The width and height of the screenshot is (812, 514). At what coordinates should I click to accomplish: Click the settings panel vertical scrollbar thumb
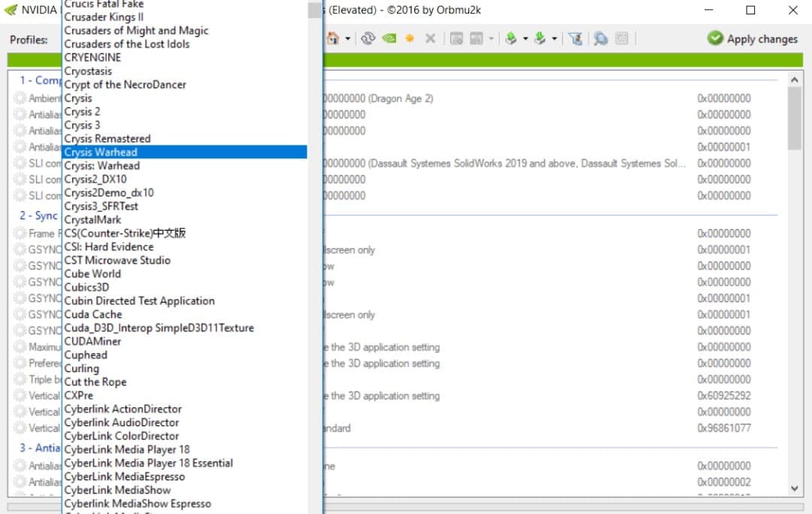click(x=795, y=119)
